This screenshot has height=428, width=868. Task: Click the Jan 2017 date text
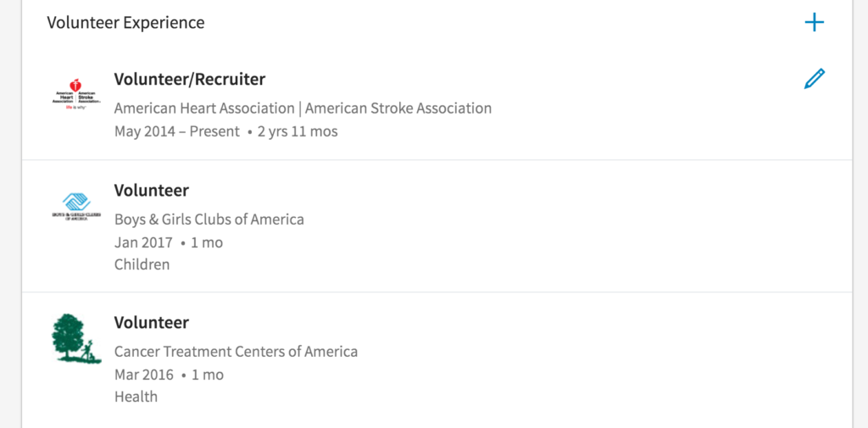click(143, 242)
